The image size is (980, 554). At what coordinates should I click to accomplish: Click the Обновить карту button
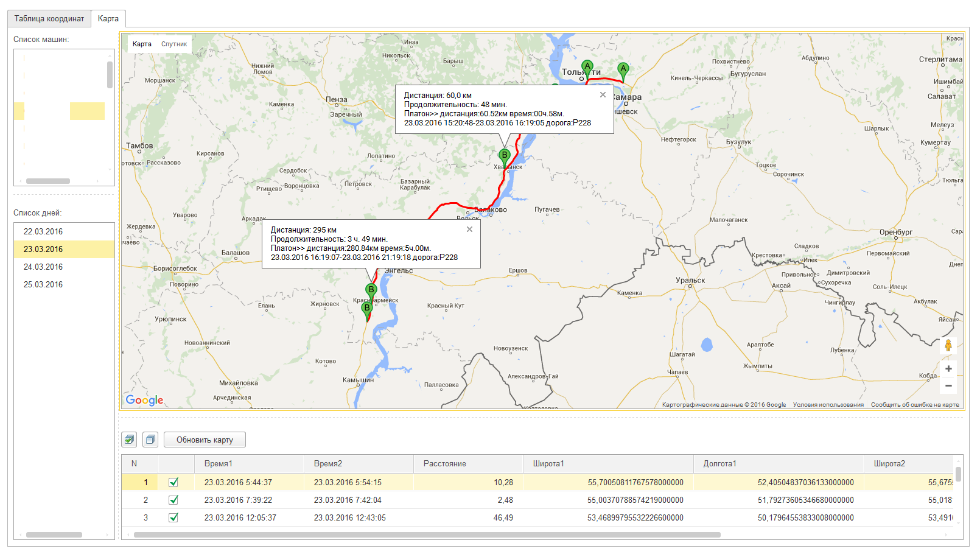(205, 440)
